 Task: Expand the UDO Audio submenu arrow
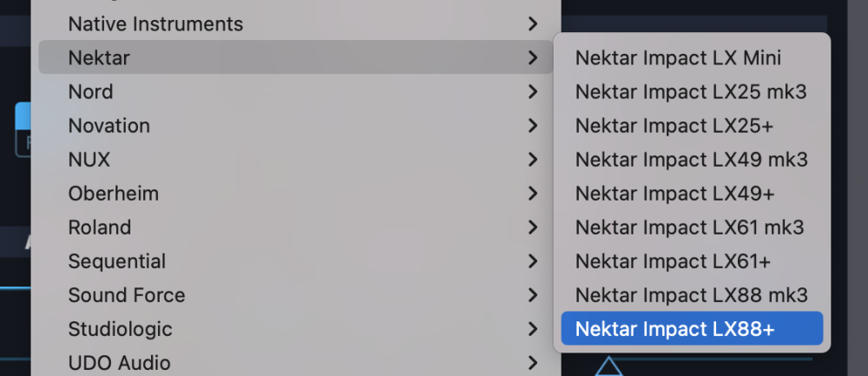click(x=533, y=363)
